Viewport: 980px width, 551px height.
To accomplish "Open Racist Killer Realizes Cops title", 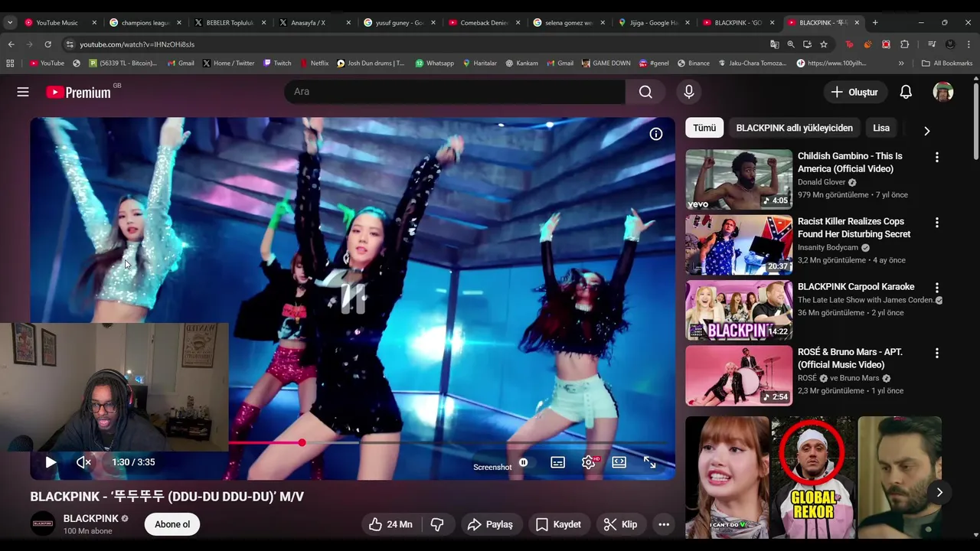I will (854, 227).
